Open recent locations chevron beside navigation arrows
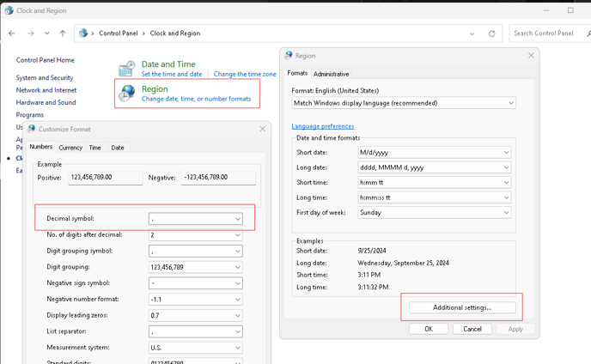Screen dimensions: 591x364 (x=46, y=33)
